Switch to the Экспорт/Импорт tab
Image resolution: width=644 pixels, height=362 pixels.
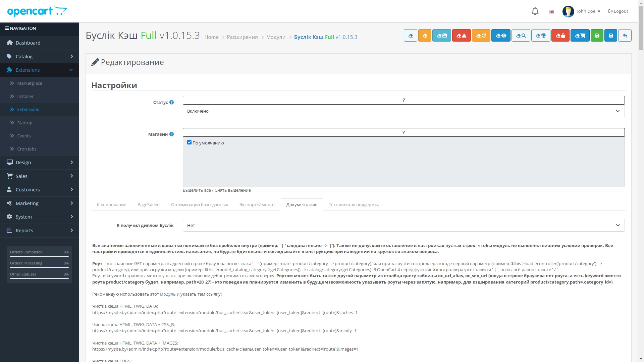[x=257, y=204]
